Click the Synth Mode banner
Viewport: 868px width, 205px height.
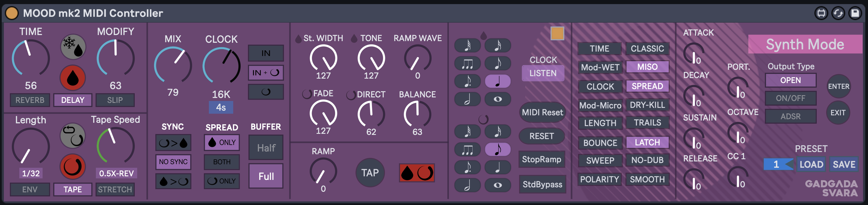805,44
